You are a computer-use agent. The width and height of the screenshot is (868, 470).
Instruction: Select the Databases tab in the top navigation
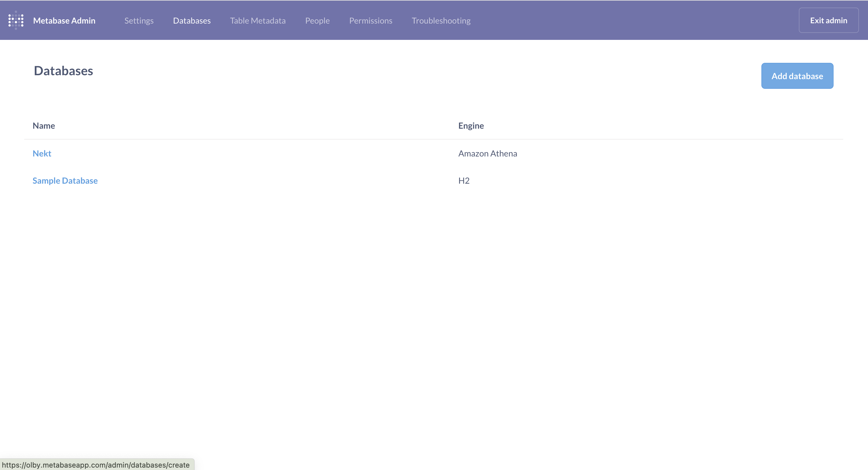coord(192,21)
